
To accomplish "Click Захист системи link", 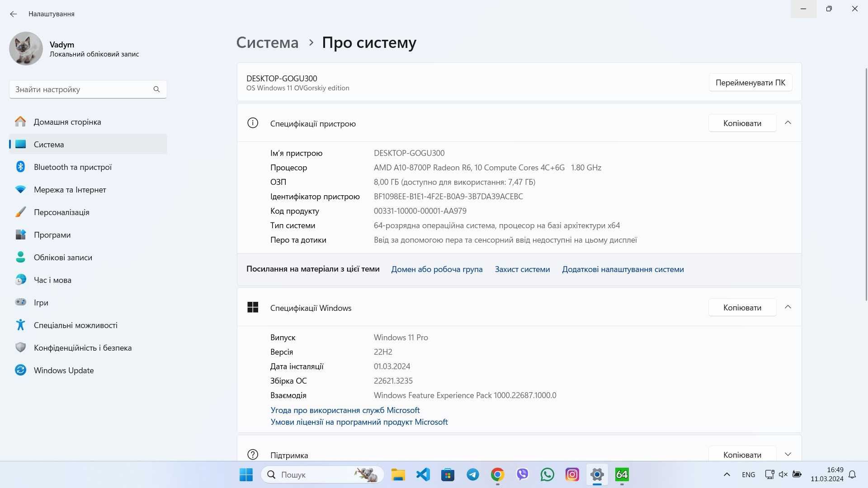I will (x=523, y=269).
